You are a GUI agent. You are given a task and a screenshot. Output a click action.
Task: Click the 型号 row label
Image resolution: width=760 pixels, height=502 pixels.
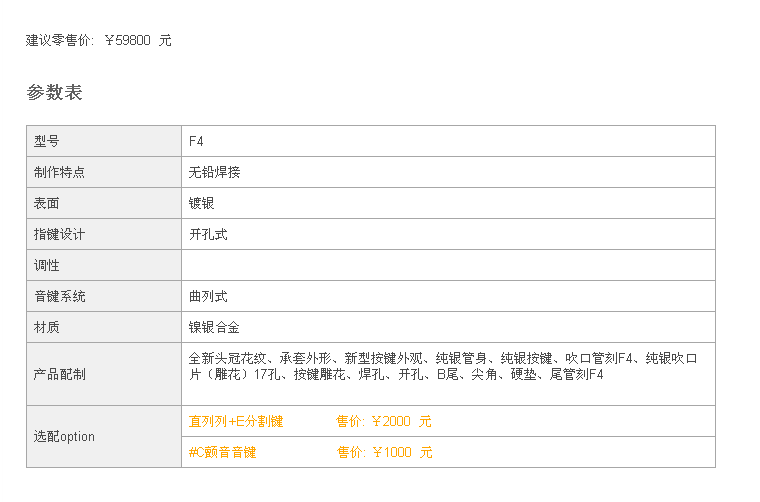(x=104, y=141)
